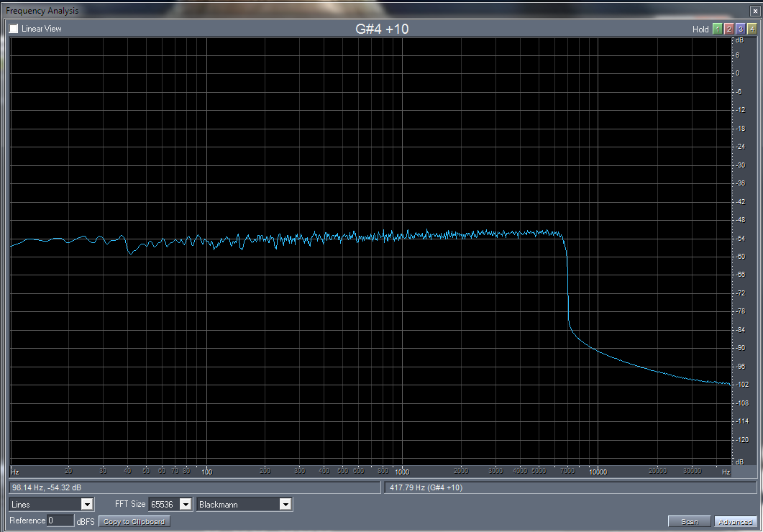Click the 20 Hz axis label
Image resolution: width=763 pixels, height=532 pixels.
click(68, 471)
